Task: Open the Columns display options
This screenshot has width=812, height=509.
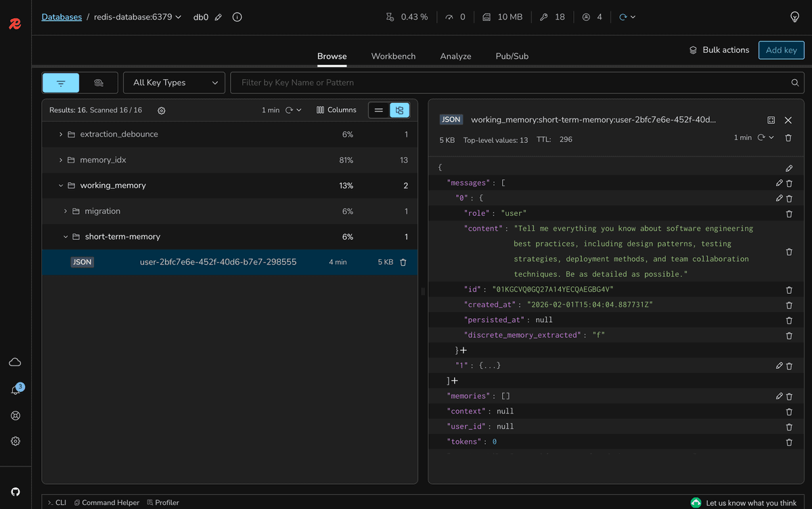Action: pos(336,110)
